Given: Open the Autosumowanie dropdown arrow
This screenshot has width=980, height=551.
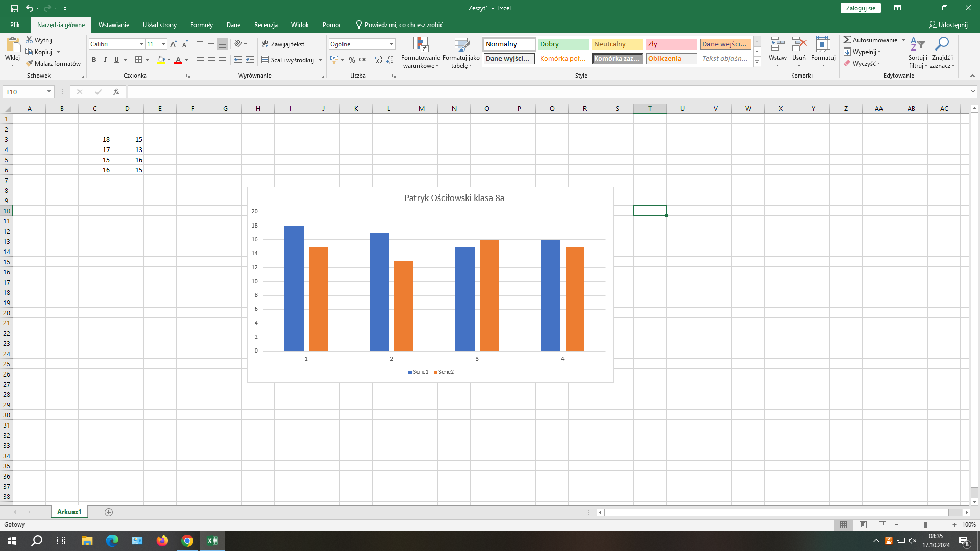Looking at the screenshot, I should [x=903, y=40].
